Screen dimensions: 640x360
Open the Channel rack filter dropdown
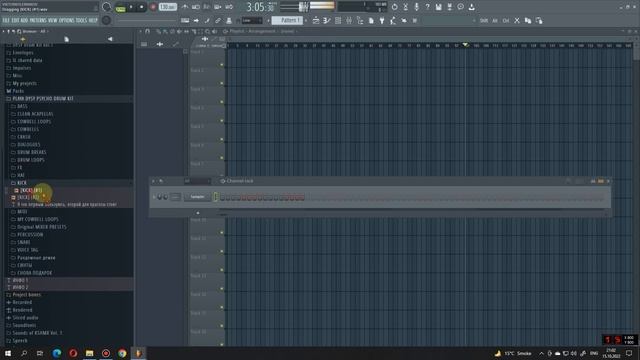198,181
